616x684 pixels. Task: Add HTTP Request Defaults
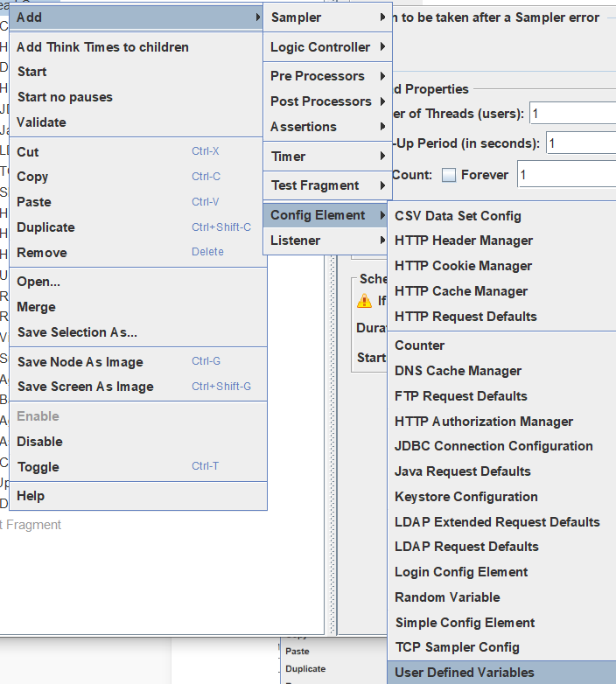tap(501, 317)
